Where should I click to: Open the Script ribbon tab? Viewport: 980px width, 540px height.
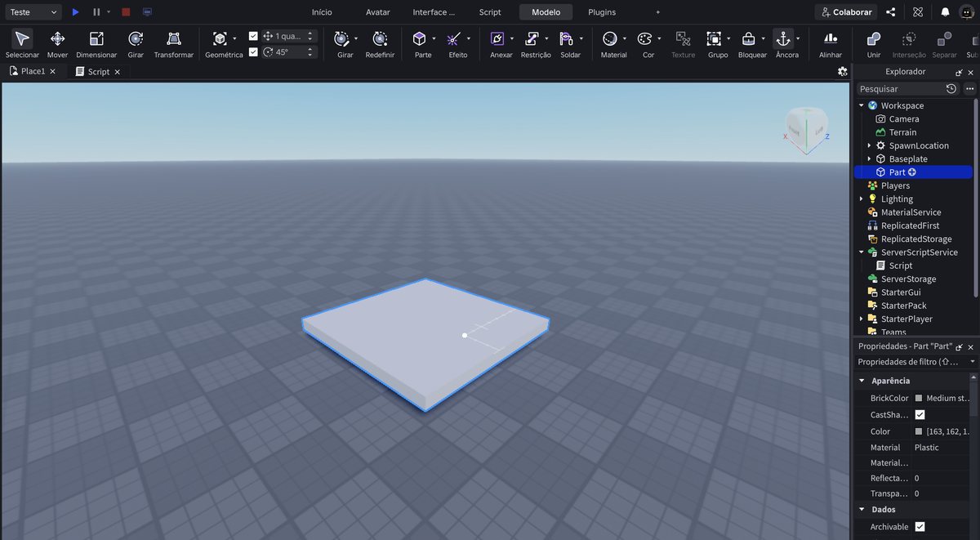490,12
